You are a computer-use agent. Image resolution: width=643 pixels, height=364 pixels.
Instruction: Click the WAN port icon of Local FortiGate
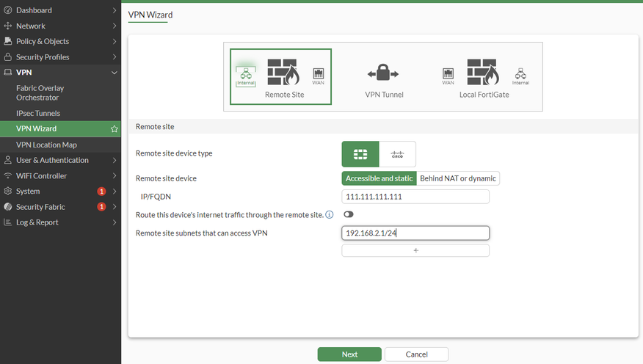(448, 76)
